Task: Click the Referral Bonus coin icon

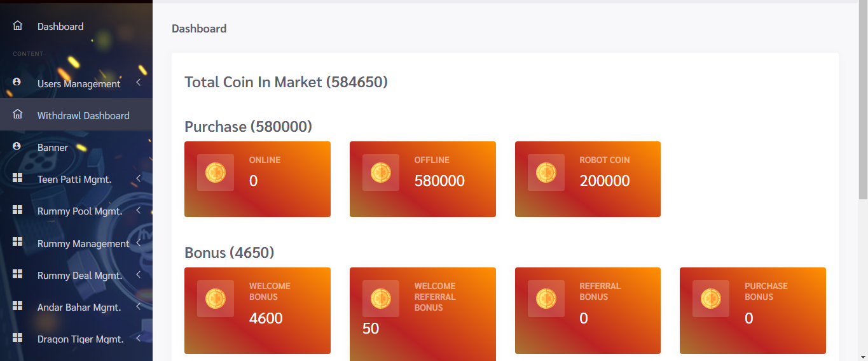Action: [546, 299]
